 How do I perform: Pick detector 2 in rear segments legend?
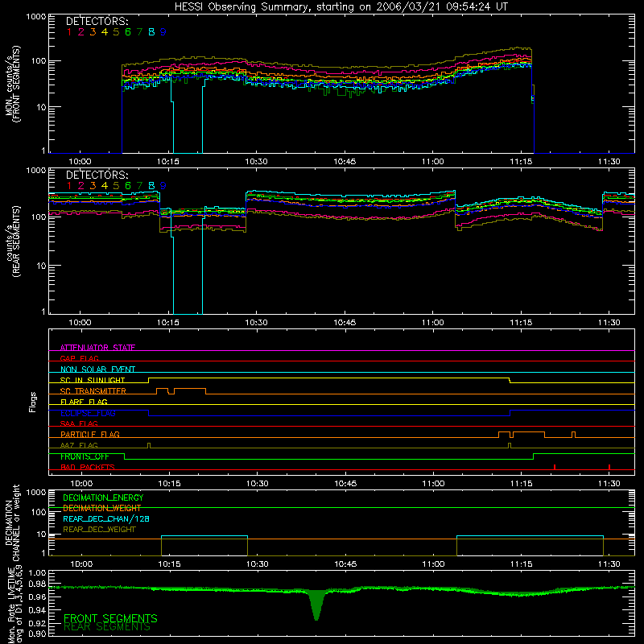click(x=81, y=186)
